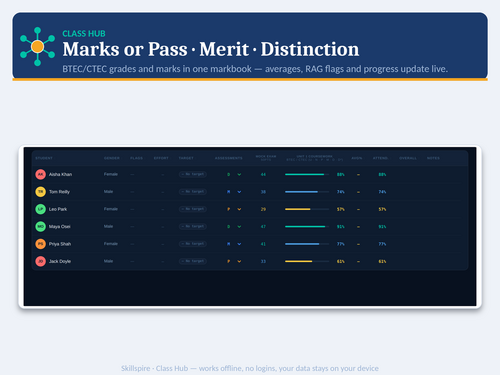
Task: Click the Attend. column header
Action: coord(380,158)
